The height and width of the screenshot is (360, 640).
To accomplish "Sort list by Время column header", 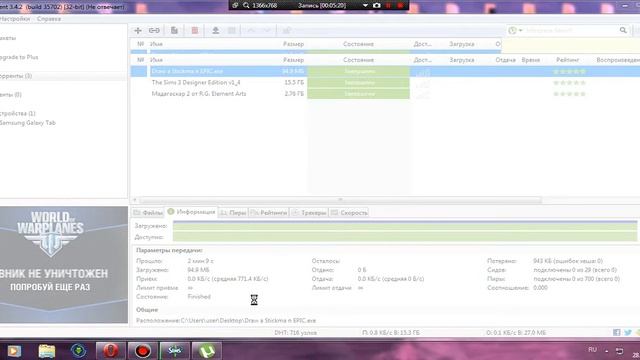I will coord(531,60).
